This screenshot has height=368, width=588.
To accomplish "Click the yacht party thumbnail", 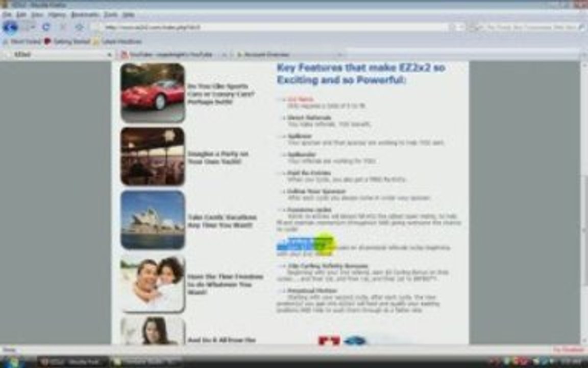I will click(x=153, y=156).
